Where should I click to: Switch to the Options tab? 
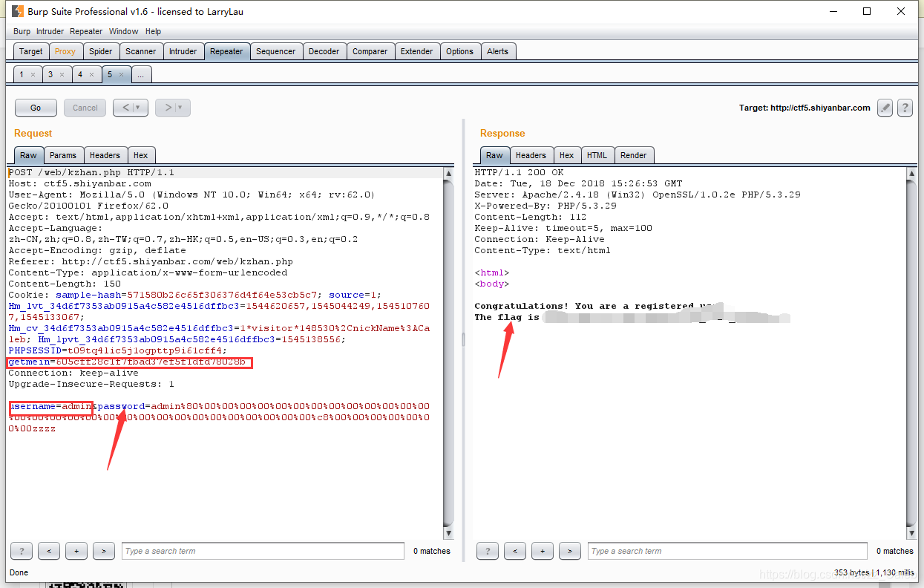pos(460,51)
